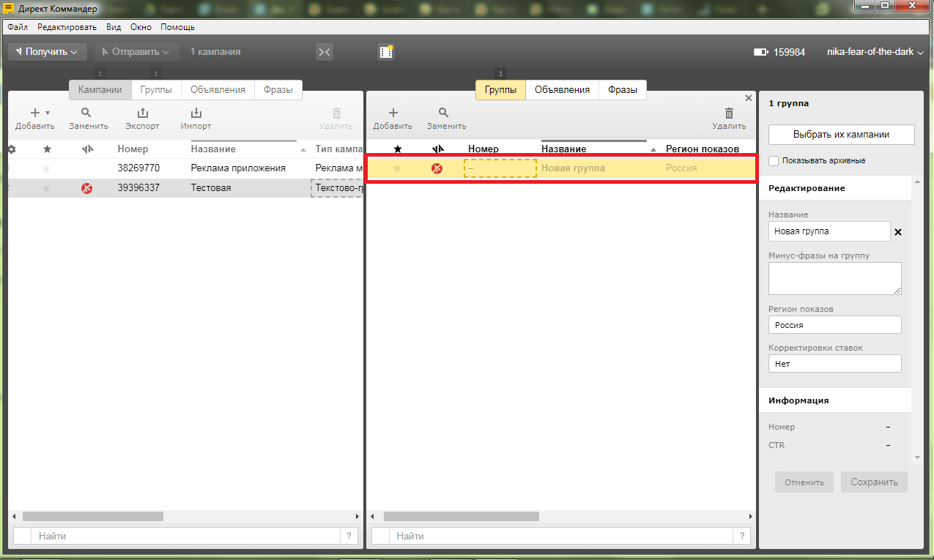934x560 pixels.
Task: Close the groups panel with X
Action: (x=748, y=97)
